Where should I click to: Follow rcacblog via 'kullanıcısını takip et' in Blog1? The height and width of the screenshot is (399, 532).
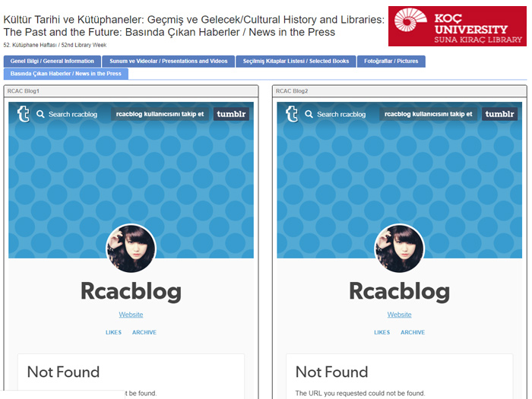(160, 114)
